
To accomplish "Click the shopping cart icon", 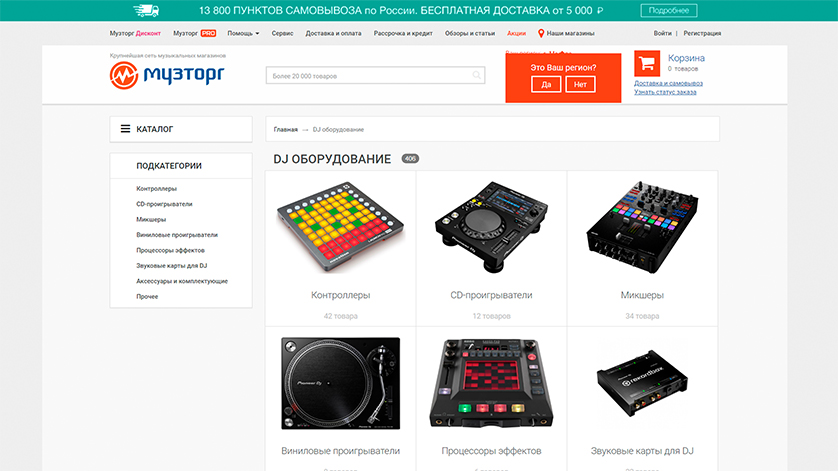I will pos(647,63).
